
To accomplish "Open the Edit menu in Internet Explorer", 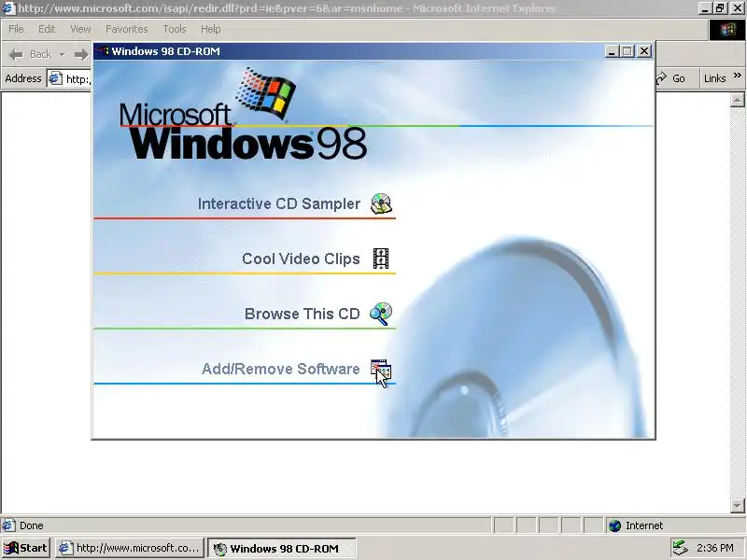I will [47, 29].
